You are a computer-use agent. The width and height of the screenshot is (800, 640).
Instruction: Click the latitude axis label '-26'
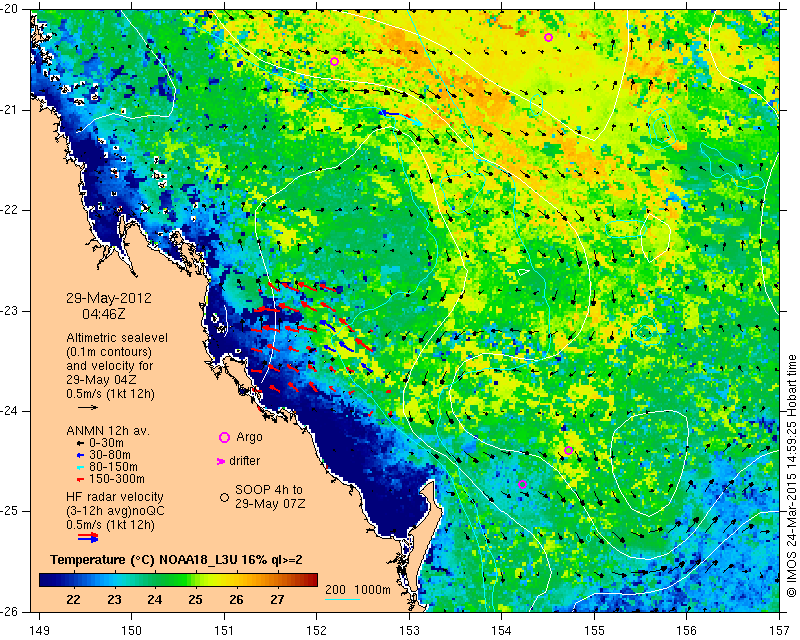coord(10,611)
